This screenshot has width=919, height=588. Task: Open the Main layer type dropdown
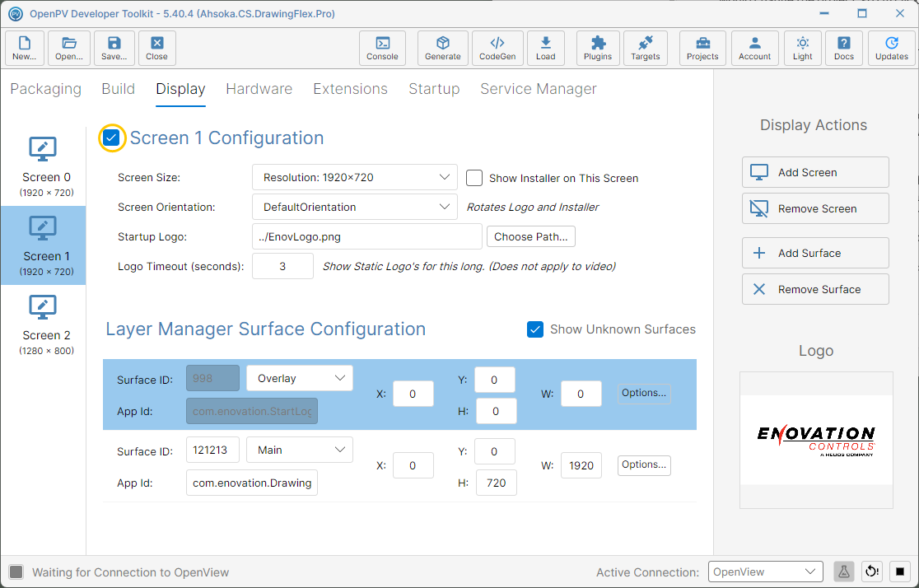(x=300, y=450)
